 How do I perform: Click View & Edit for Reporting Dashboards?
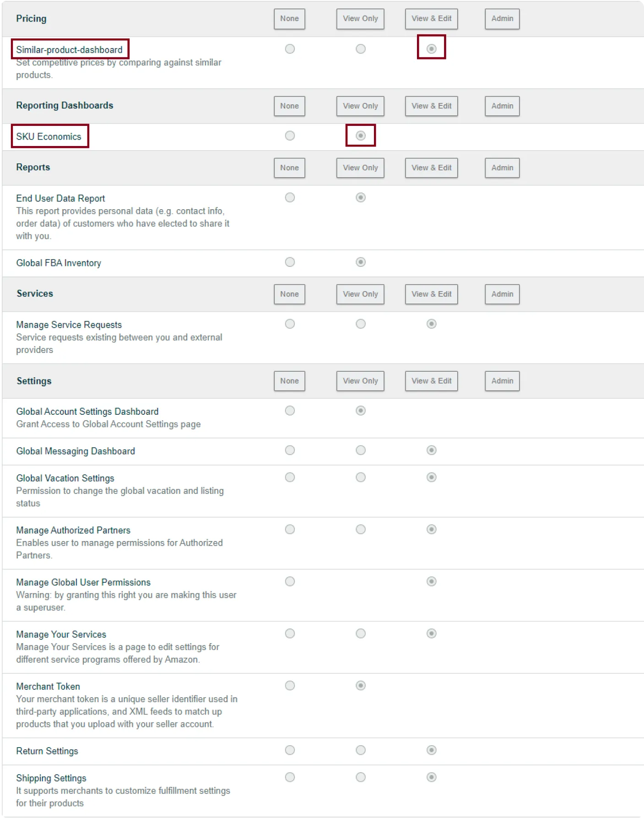coord(431,106)
